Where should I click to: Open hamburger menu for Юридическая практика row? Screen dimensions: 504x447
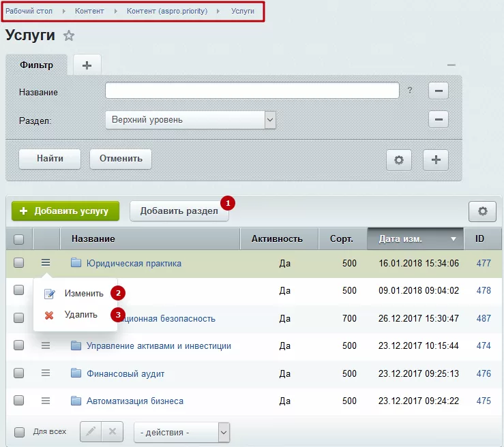pyautogui.click(x=46, y=262)
